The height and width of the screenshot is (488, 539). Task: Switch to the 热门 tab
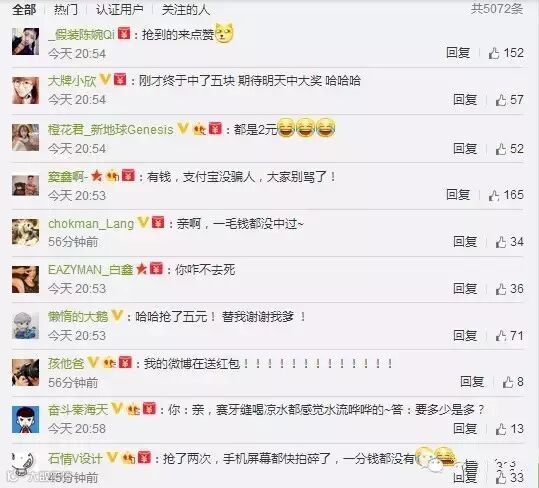(66, 10)
